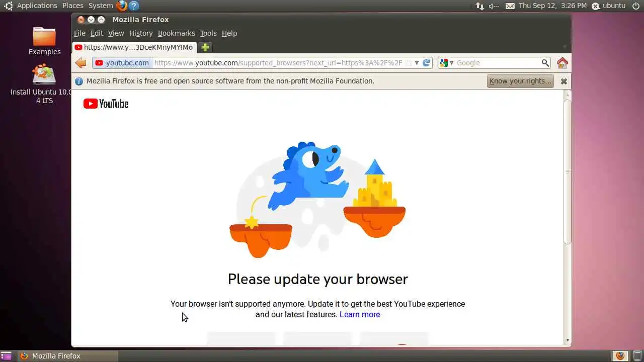Click the show desktop icon in bottom panel

6,355
